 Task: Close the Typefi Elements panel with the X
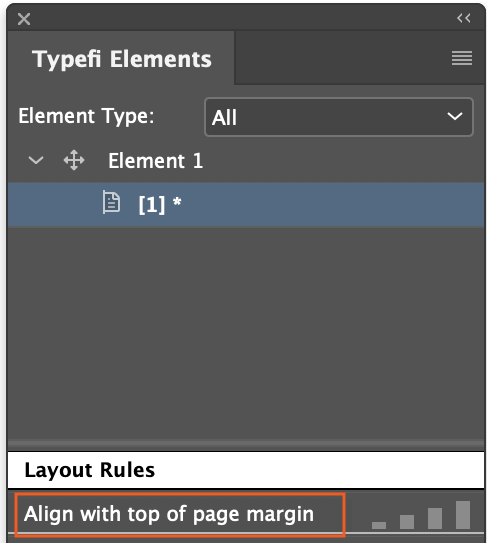(x=24, y=19)
